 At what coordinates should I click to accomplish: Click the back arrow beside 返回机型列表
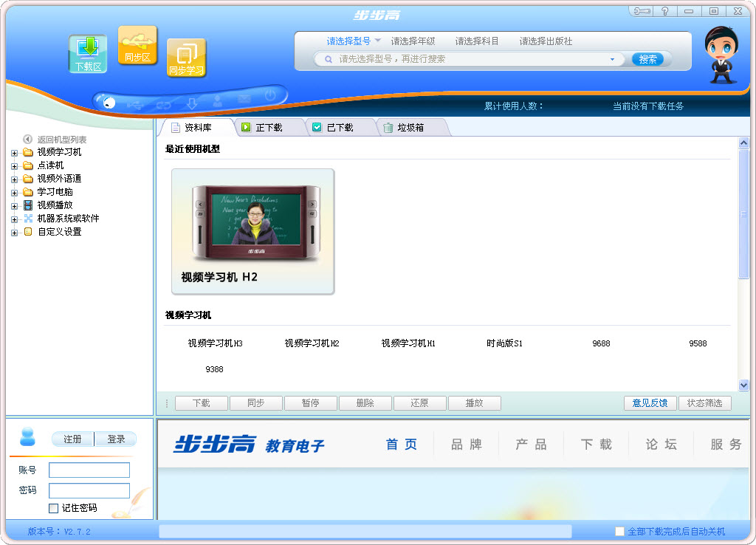point(27,140)
